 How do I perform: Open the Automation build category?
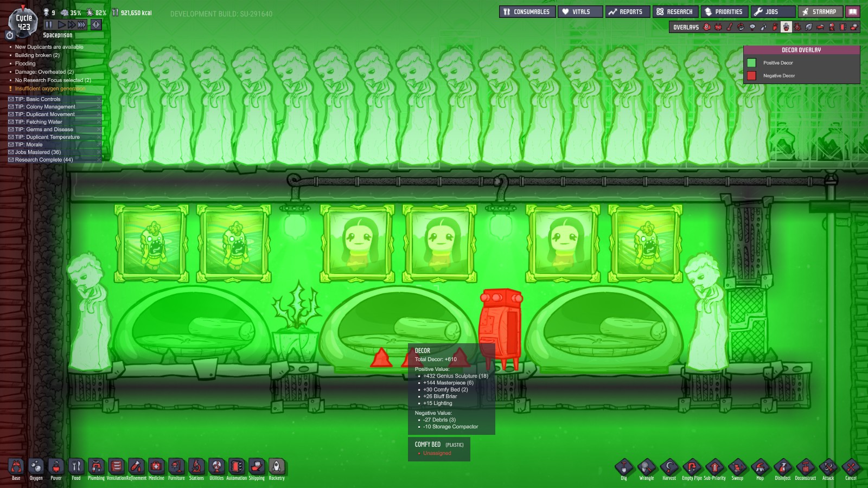pyautogui.click(x=237, y=467)
